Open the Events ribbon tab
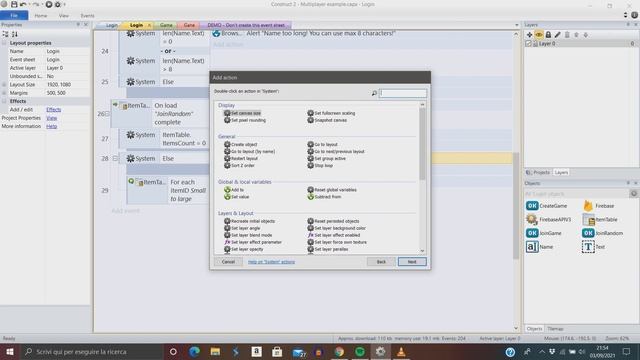Image resolution: width=640 pixels, height=360 pixels. tap(87, 16)
